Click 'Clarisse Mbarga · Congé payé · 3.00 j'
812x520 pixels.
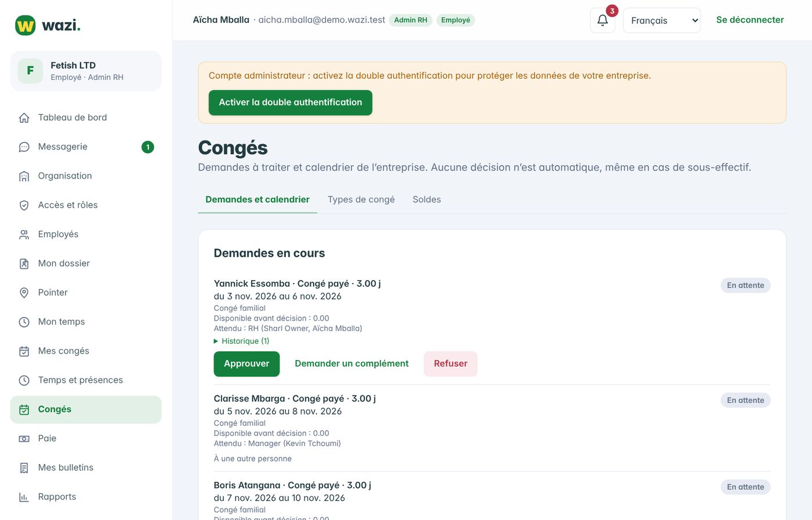295,398
